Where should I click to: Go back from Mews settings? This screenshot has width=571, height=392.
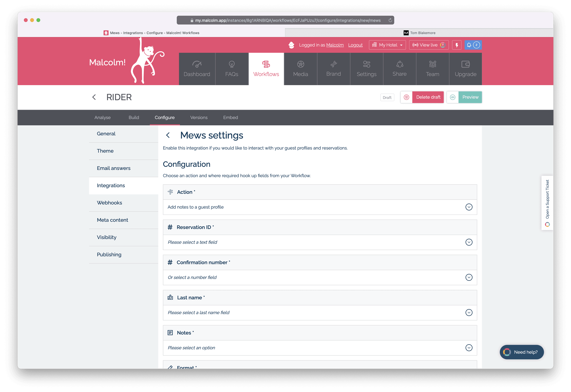coord(168,135)
